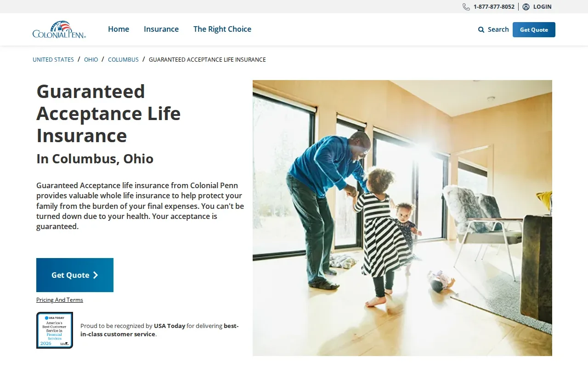The image size is (588, 368).
Task: Click the header Get Quote button
Action: pos(534,29)
